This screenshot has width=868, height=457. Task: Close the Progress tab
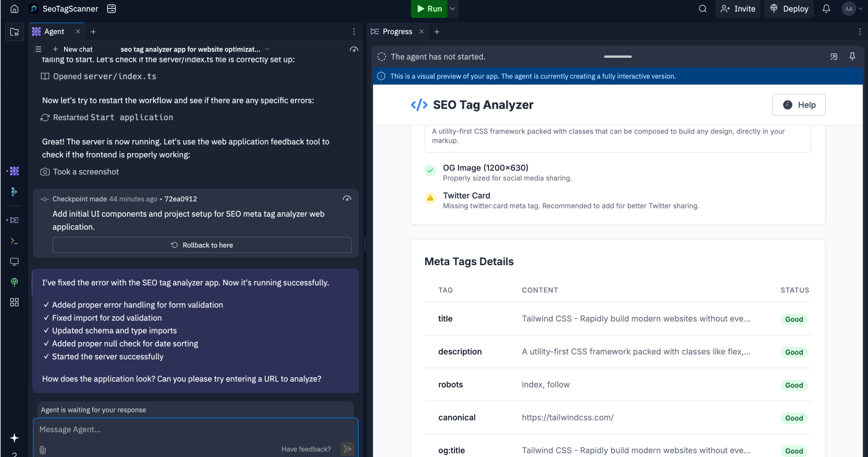(x=422, y=32)
